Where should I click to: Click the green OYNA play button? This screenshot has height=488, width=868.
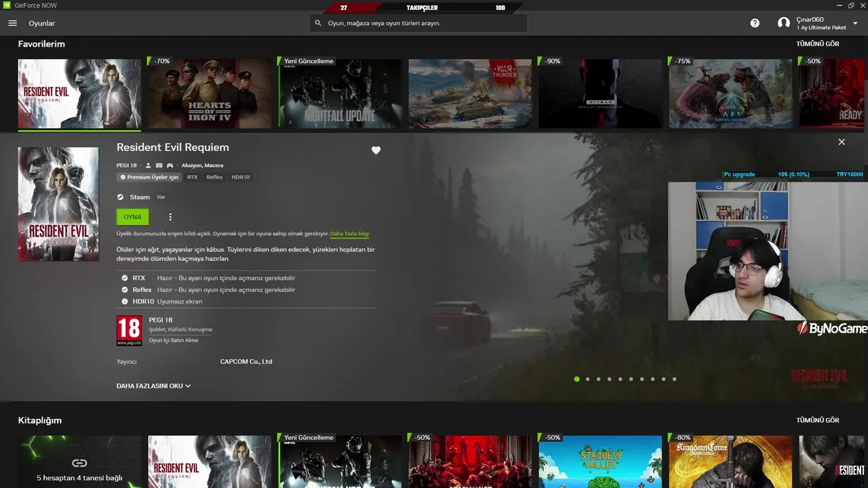click(132, 217)
